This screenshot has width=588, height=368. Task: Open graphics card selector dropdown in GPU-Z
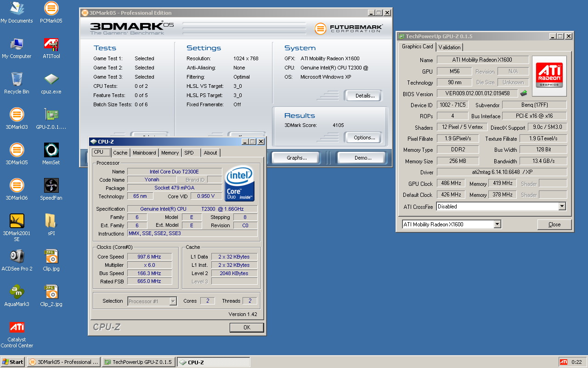(x=497, y=224)
